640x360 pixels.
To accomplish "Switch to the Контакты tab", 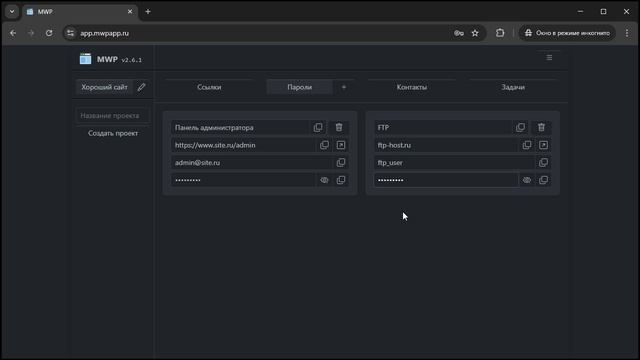I will click(412, 87).
